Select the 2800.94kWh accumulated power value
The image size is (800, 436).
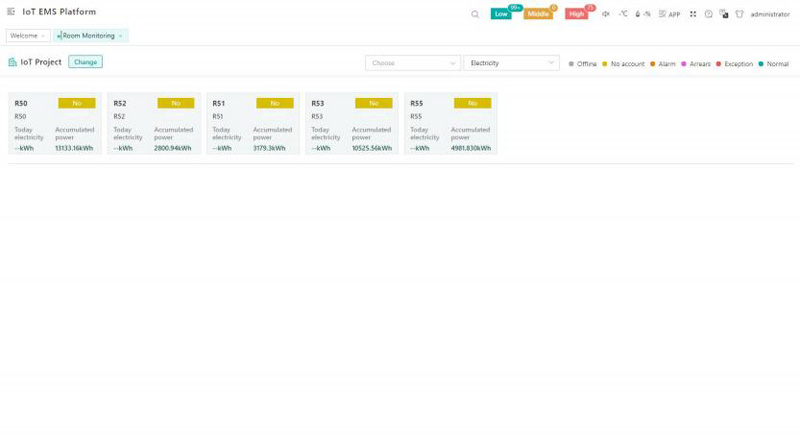click(172, 148)
